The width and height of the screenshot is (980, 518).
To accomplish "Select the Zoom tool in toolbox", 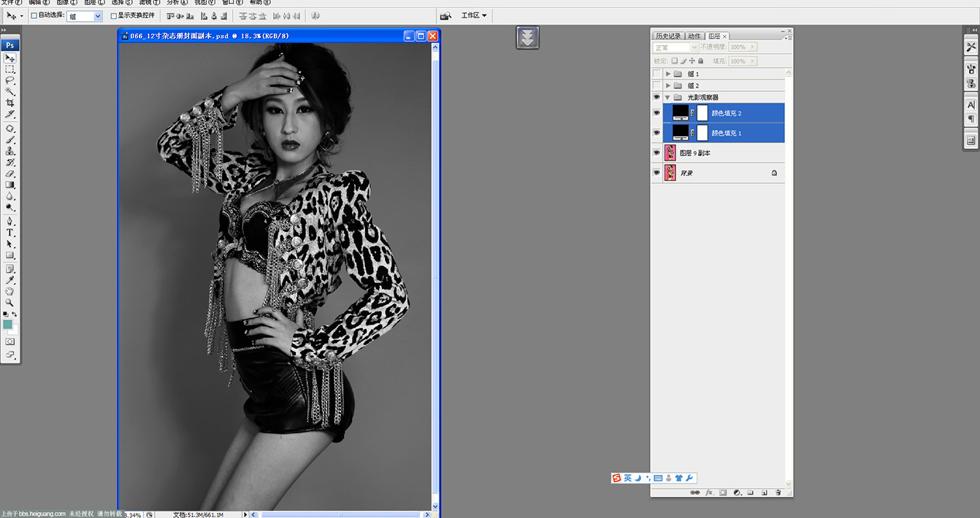I will pos(10,302).
